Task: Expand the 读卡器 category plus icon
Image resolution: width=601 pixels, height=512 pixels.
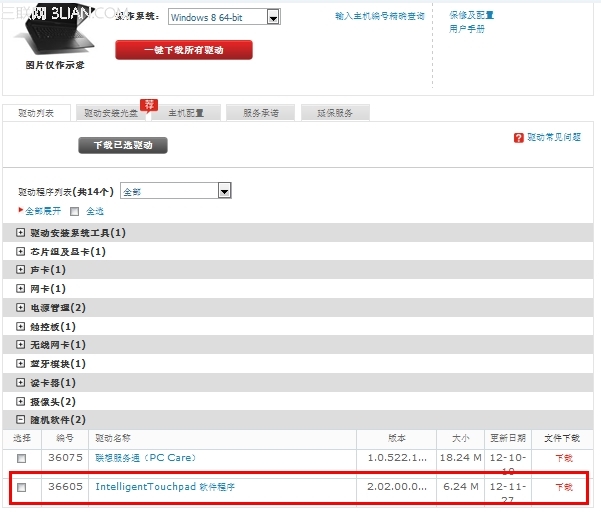Action: tap(20, 382)
